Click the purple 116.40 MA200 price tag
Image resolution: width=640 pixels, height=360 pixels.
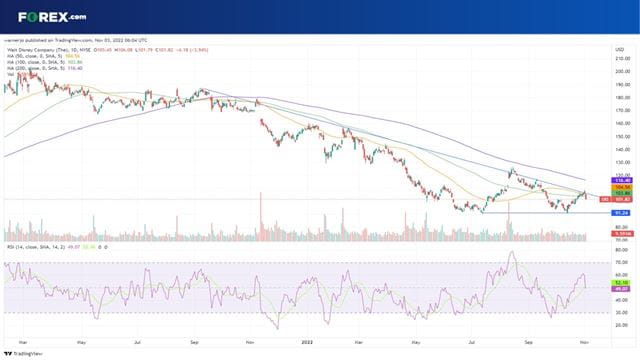click(x=622, y=180)
